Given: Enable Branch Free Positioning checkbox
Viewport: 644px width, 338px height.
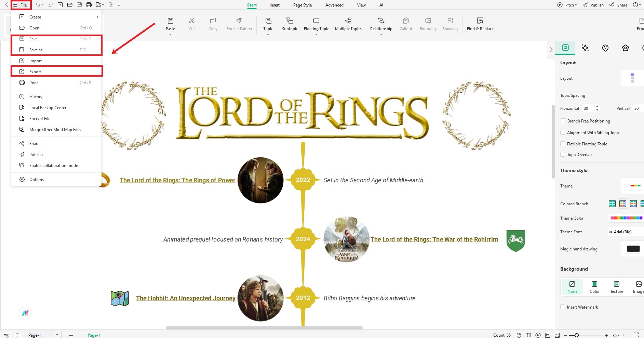Looking at the screenshot, I should point(563,121).
